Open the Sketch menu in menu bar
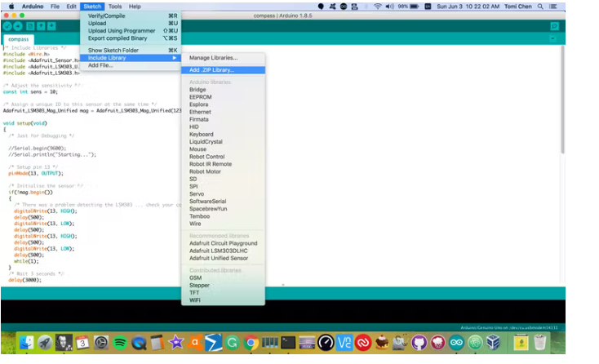The image size is (599, 364). click(x=92, y=7)
